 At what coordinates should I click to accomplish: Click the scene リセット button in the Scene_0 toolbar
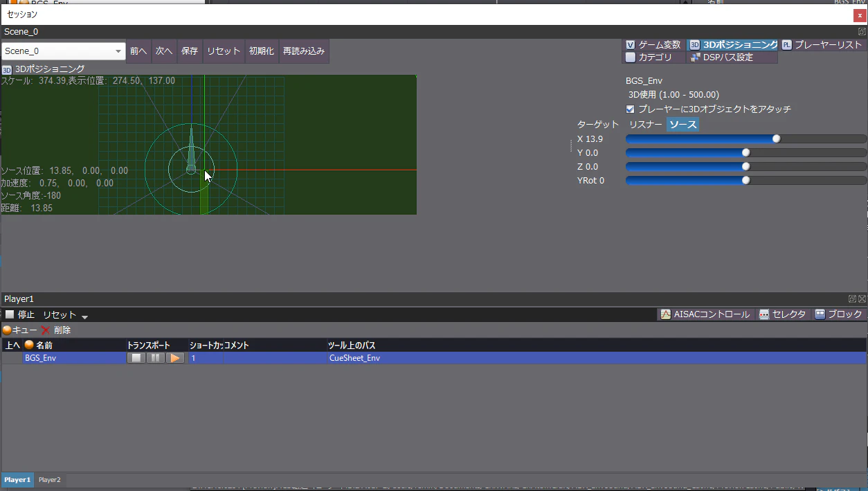[x=224, y=51]
